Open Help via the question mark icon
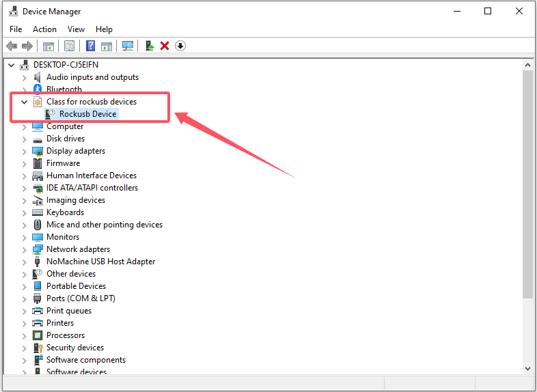 click(90, 46)
